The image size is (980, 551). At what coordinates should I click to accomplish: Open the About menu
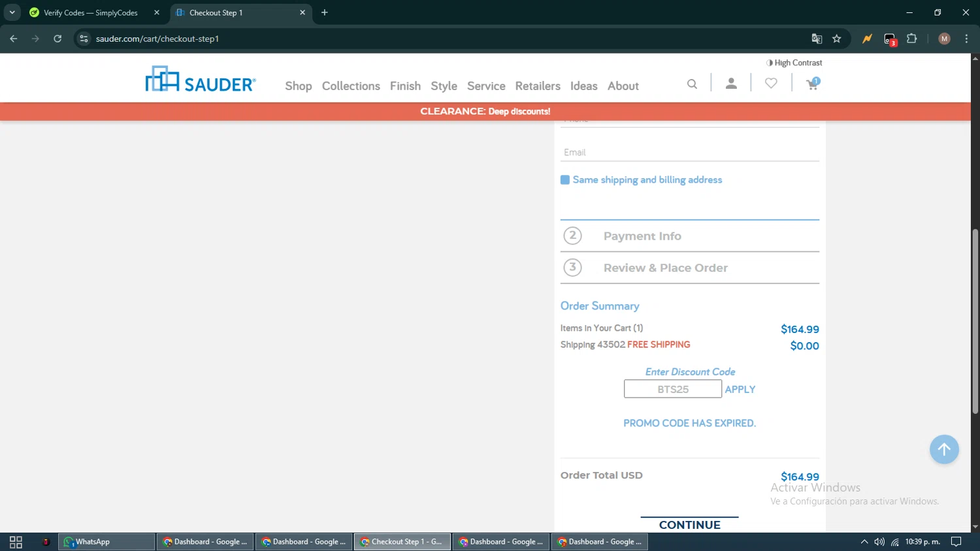click(x=623, y=86)
